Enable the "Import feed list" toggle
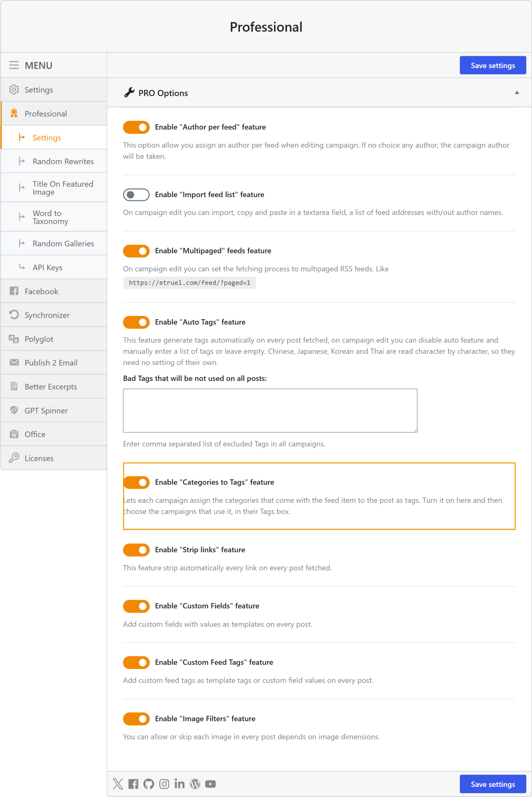 (x=136, y=195)
